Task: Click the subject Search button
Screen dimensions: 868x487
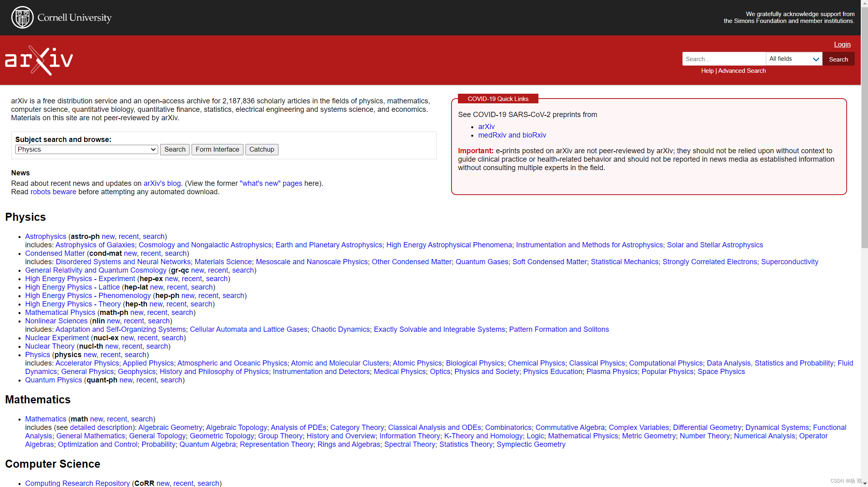Action: coord(175,150)
